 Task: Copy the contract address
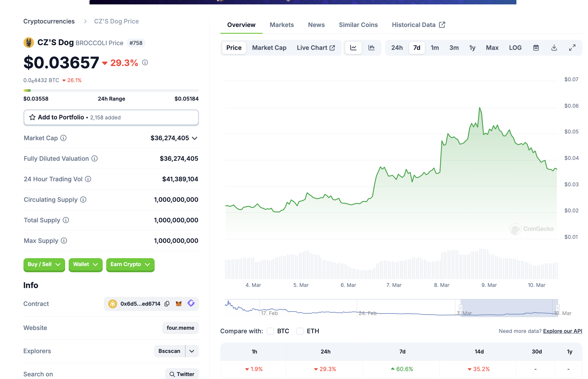[x=167, y=304]
